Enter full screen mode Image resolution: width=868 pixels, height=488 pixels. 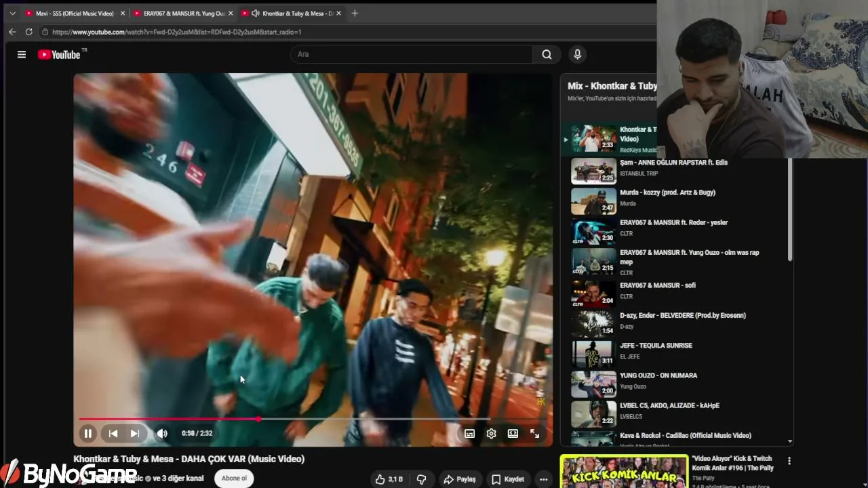click(x=534, y=434)
